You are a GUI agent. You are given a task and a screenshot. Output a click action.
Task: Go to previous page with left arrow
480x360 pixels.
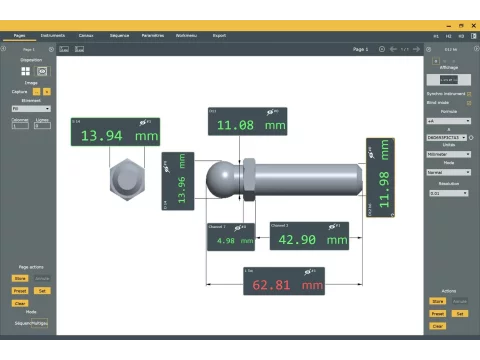(393, 49)
